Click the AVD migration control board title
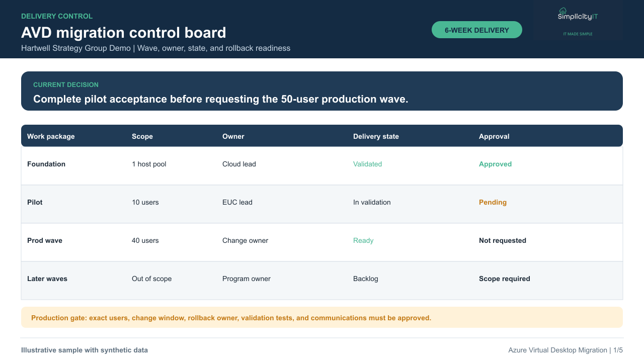 point(124,33)
